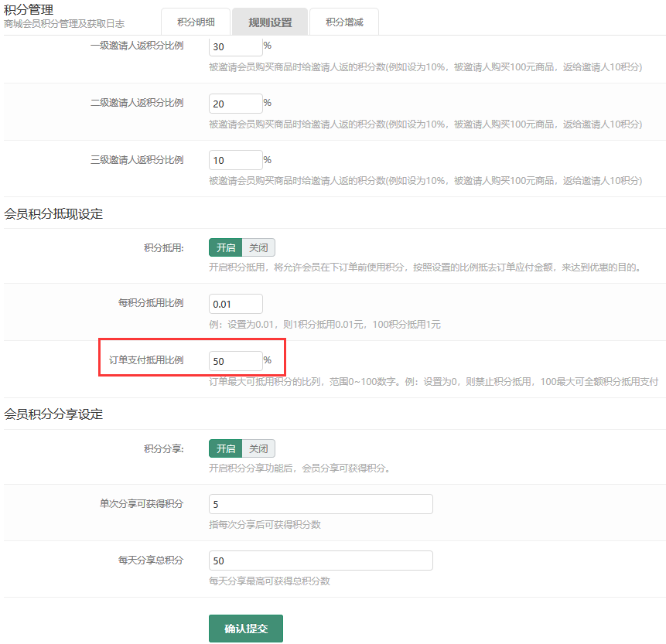Click the 确认提交 submit button
Image resolution: width=666 pixels, height=644 pixels.
[x=245, y=629]
